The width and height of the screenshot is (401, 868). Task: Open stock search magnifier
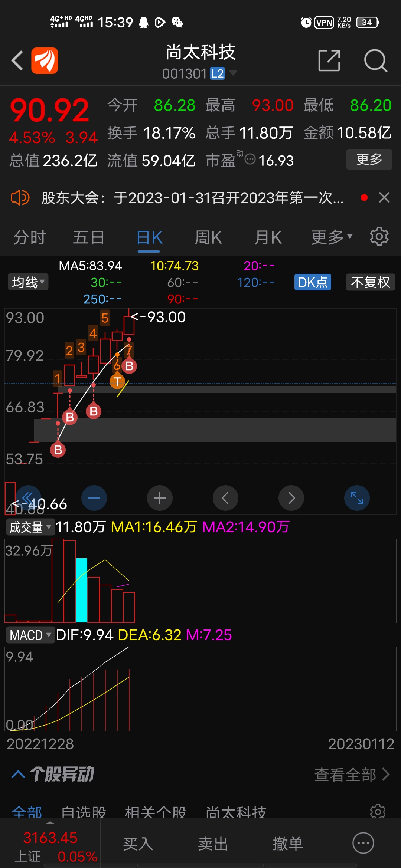coord(375,60)
